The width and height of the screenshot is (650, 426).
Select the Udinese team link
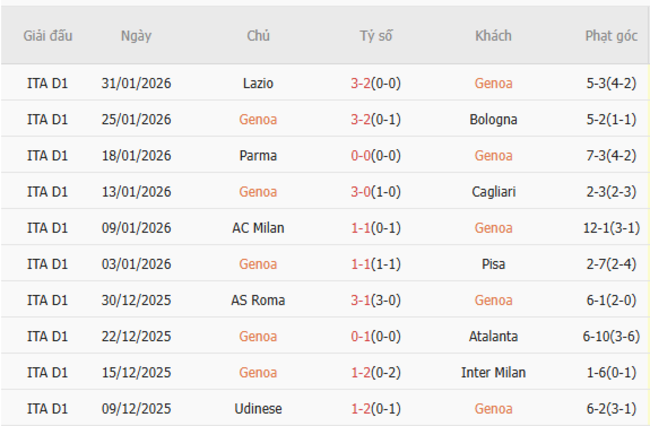[258, 408]
